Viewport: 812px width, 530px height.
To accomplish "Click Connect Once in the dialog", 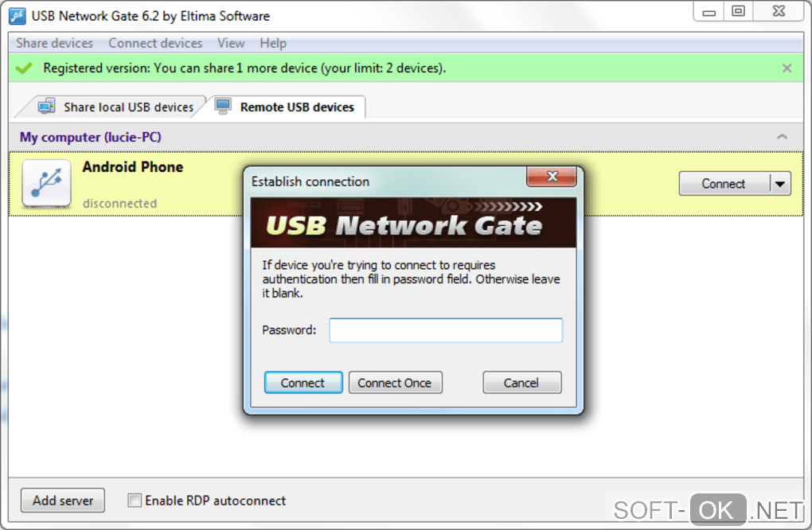I will pyautogui.click(x=395, y=383).
